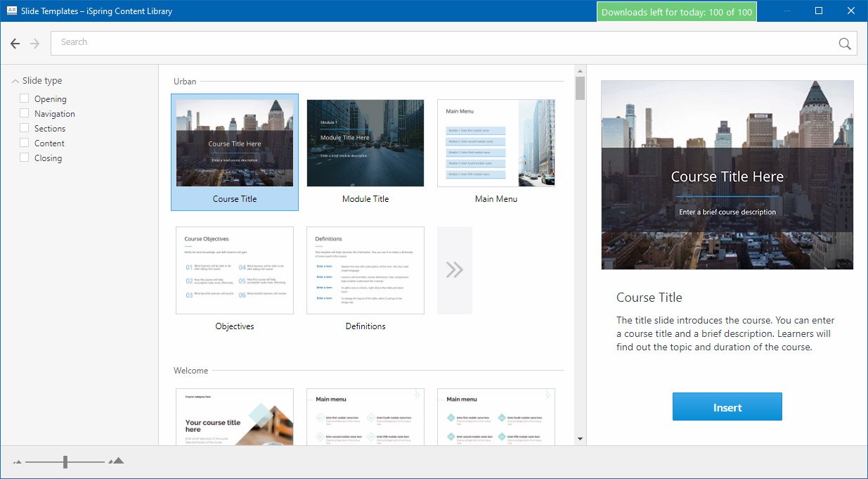Click the magnifying glass search icon

[x=845, y=44]
